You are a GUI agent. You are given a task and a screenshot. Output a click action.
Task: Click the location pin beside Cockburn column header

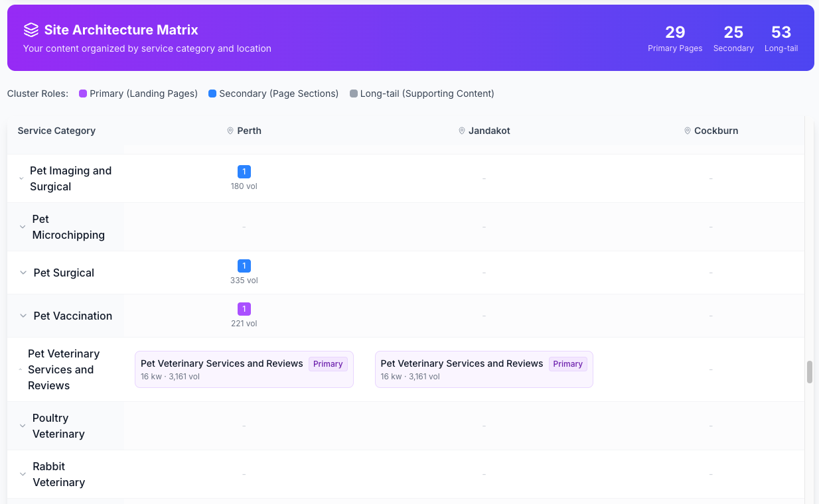[688, 131]
